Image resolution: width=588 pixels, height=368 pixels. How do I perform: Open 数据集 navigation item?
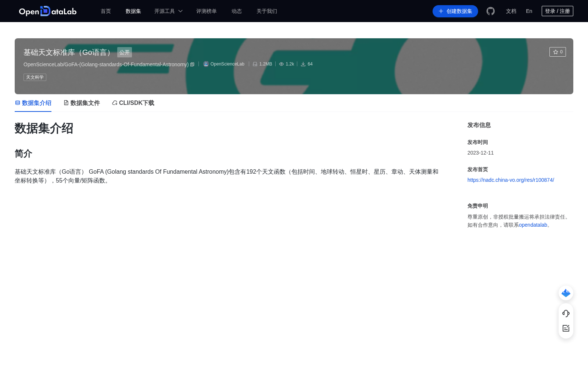tap(133, 11)
